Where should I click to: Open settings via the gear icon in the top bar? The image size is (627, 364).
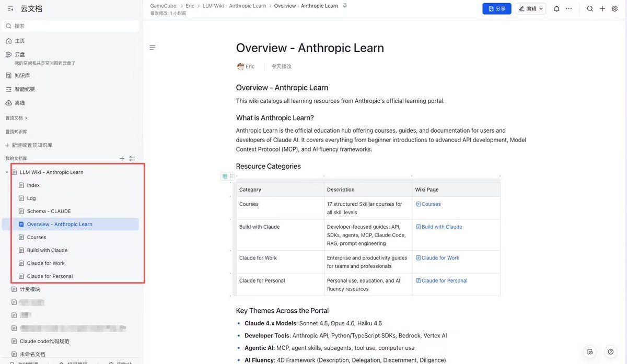pos(614,9)
